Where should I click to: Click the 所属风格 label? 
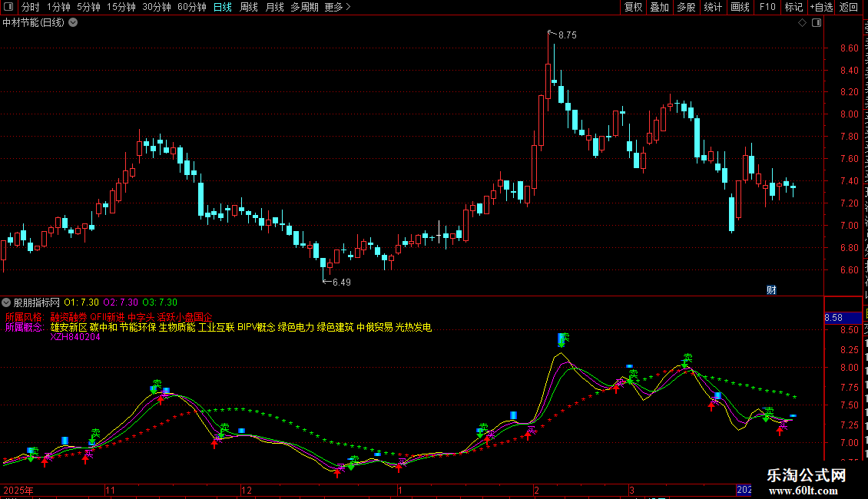click(x=25, y=317)
